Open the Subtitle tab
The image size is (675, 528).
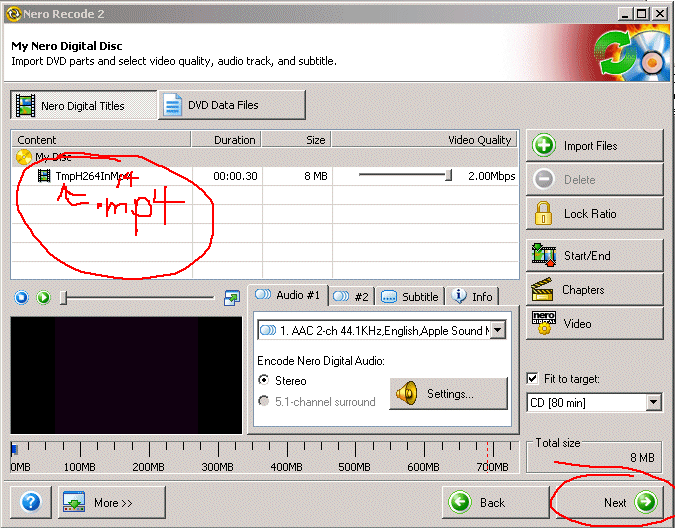coord(410,296)
